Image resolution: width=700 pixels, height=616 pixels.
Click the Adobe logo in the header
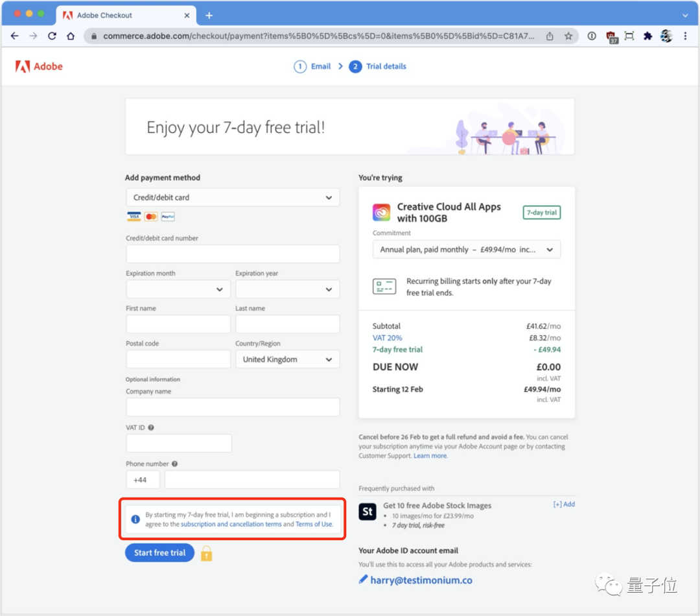[38, 66]
